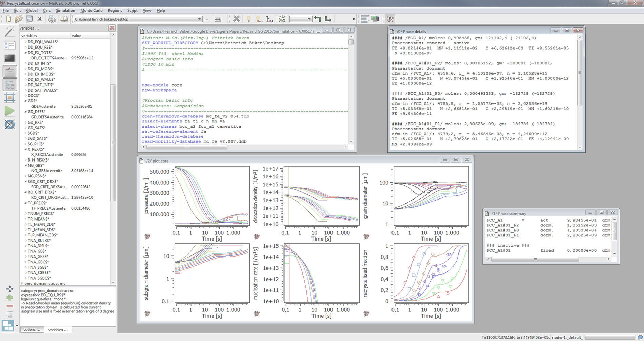Expand the GD_RX$* variable entry

[25, 121]
